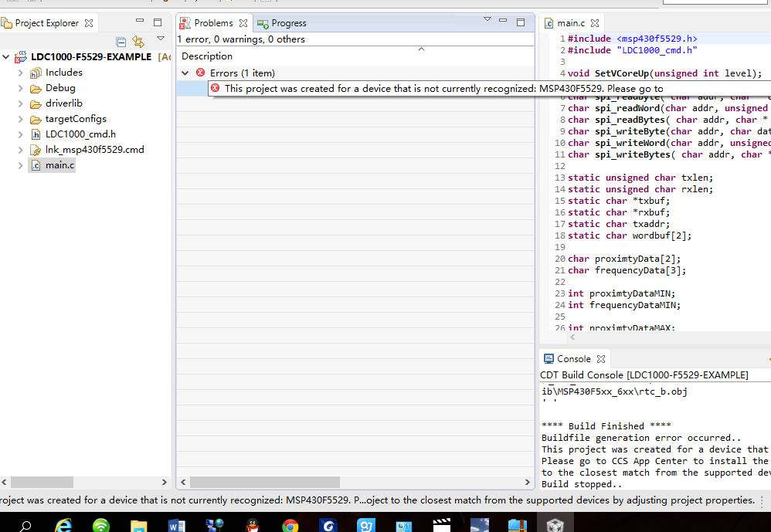Click the LDC1000_cmd.h file icon
Screen dimensions: 771x532
coord(36,134)
